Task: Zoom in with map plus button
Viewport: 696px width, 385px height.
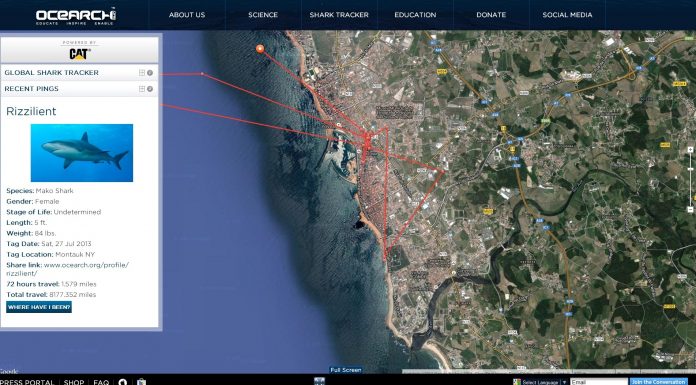Action: [690, 150]
